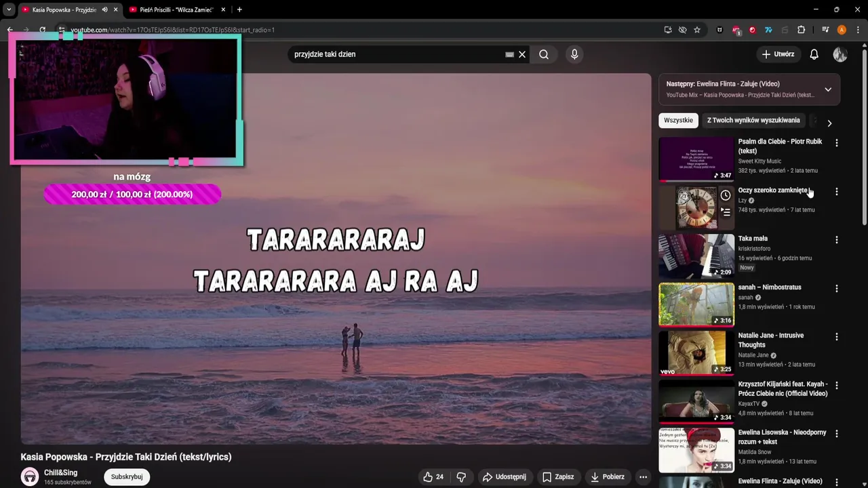This screenshot has height=488, width=868.
Task: Click the na mózg donation progress bar
Action: [132, 195]
